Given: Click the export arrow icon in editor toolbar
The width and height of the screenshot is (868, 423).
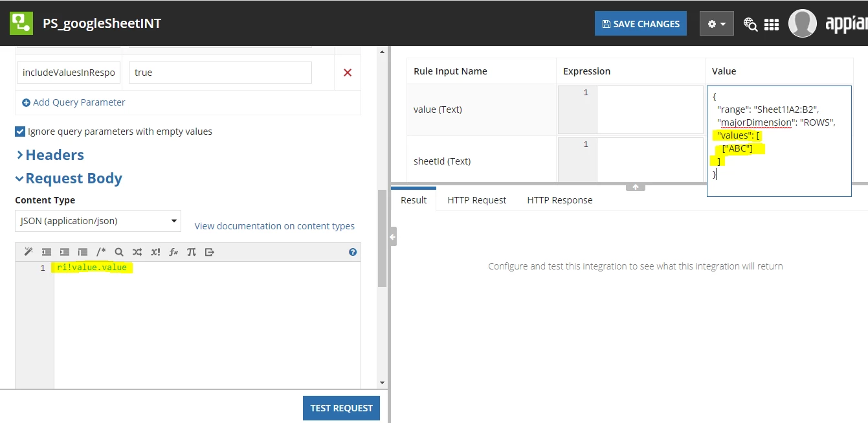Looking at the screenshot, I should pyautogui.click(x=210, y=252).
